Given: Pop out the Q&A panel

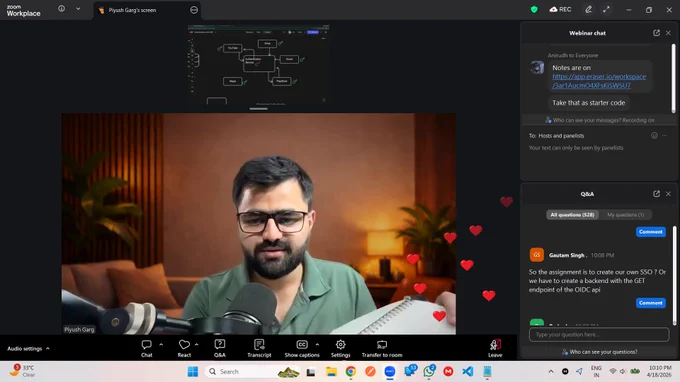Looking at the screenshot, I should coord(656,194).
